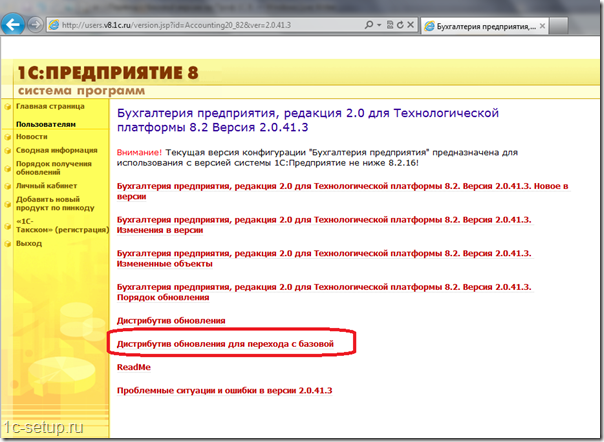Refresh the page using reload icon
The width and height of the screenshot is (604, 442).
click(x=400, y=25)
